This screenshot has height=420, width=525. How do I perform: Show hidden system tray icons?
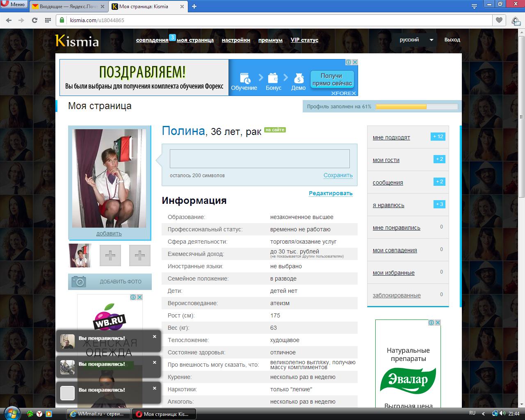point(483,414)
